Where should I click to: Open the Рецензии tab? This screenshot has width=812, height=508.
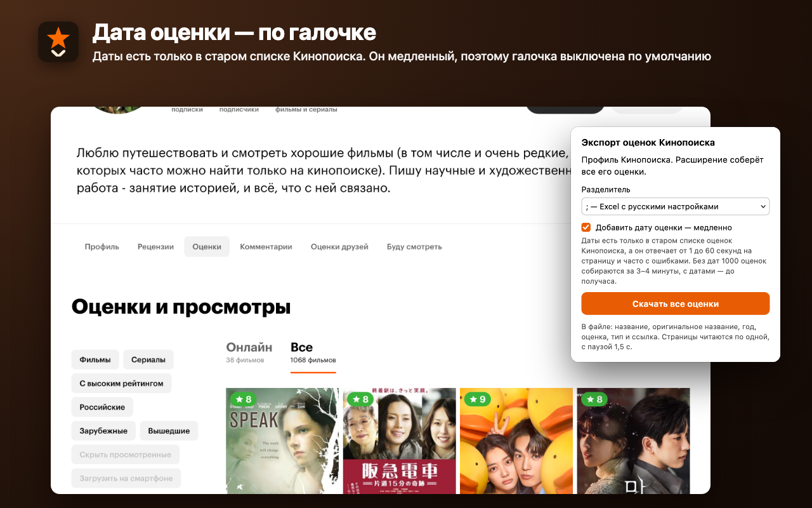[155, 246]
